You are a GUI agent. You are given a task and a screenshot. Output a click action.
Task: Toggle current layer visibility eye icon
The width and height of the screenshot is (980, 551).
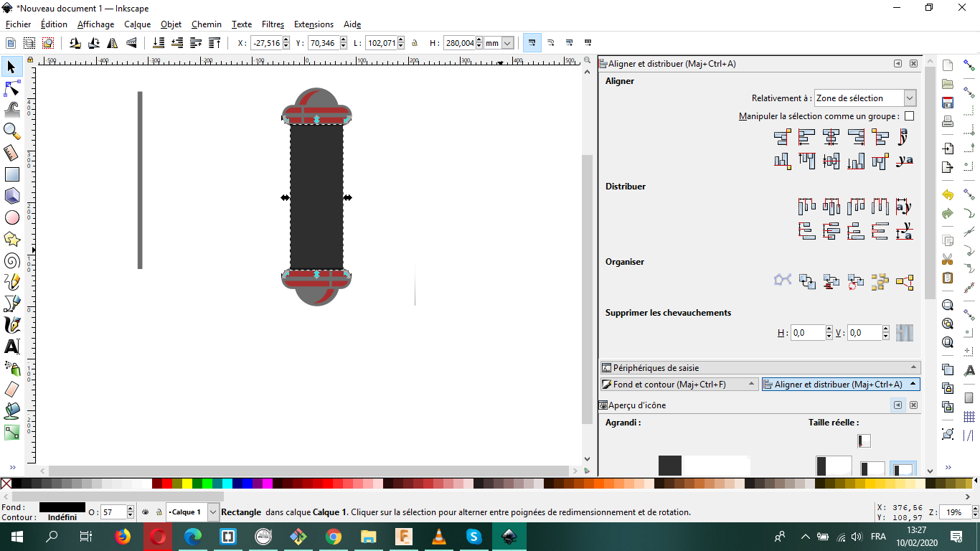[x=144, y=512]
